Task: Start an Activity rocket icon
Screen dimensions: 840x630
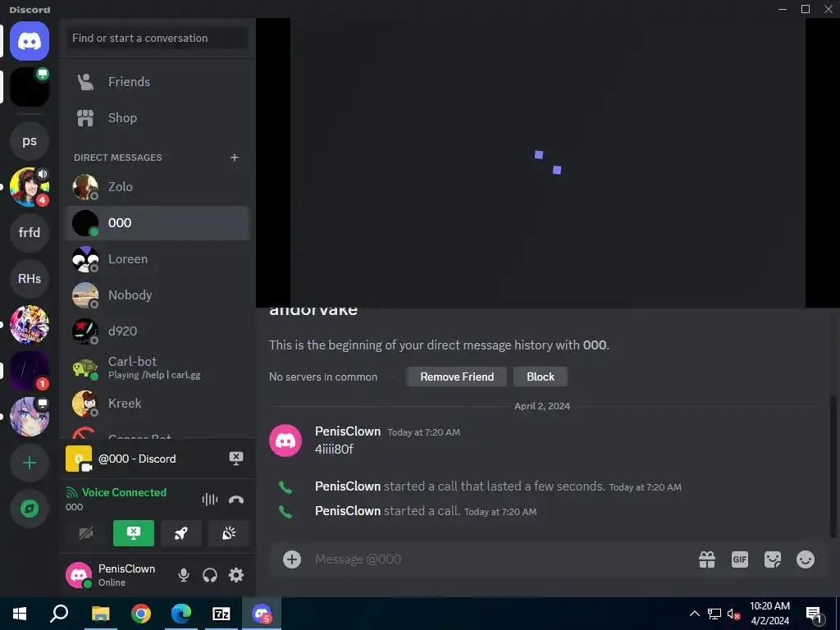Action: point(181,533)
